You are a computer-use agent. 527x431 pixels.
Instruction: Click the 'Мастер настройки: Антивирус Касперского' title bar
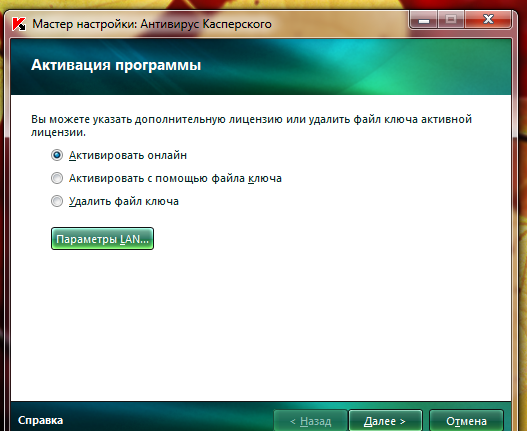[x=152, y=24]
